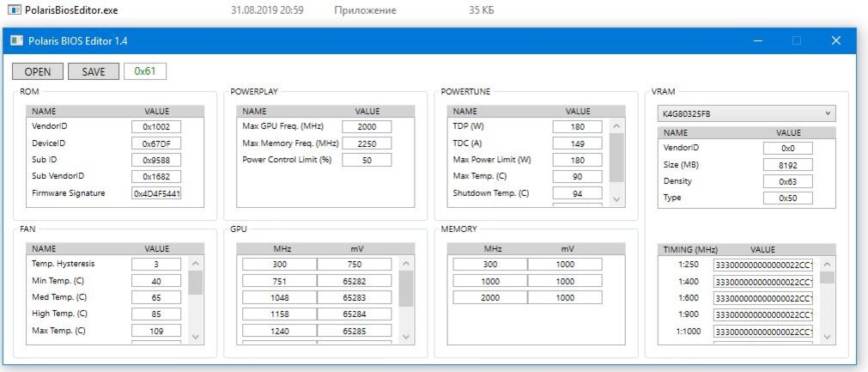Edit VRAM Size (MB) value 8192

point(788,165)
